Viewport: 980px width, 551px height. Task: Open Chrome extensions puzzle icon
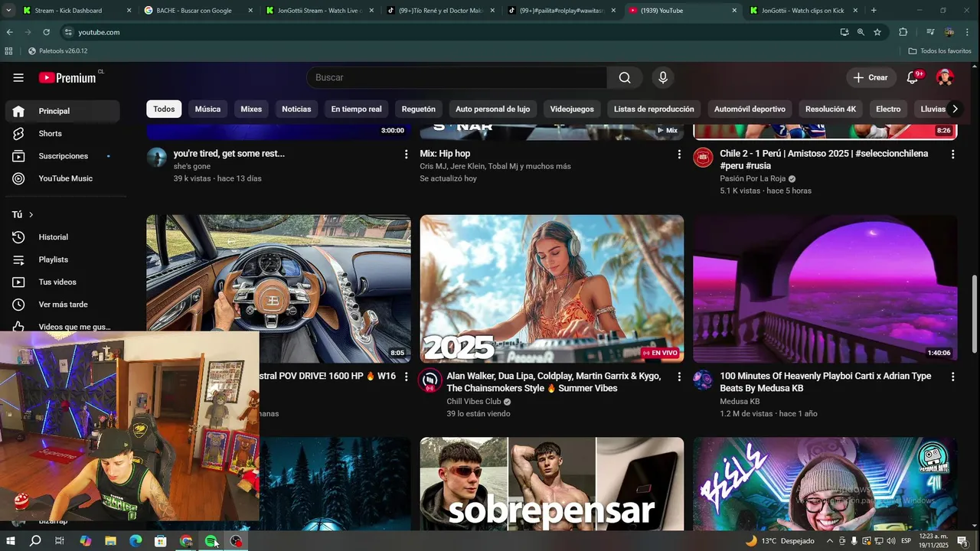(903, 32)
